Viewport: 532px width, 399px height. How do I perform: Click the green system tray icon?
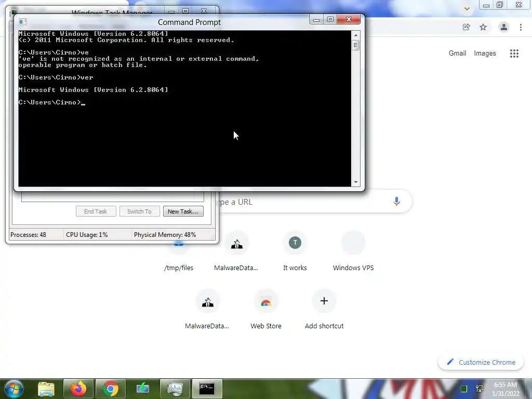[x=464, y=389]
